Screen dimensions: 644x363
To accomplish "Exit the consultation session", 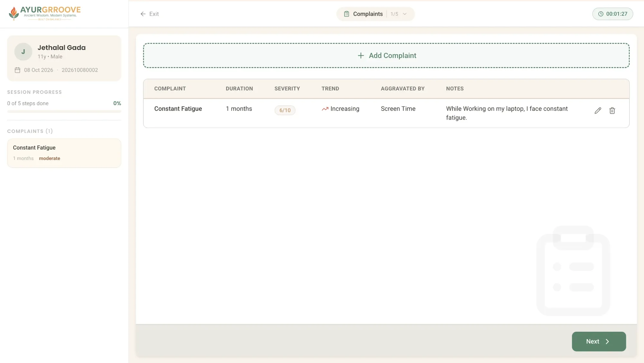I will coord(149,14).
